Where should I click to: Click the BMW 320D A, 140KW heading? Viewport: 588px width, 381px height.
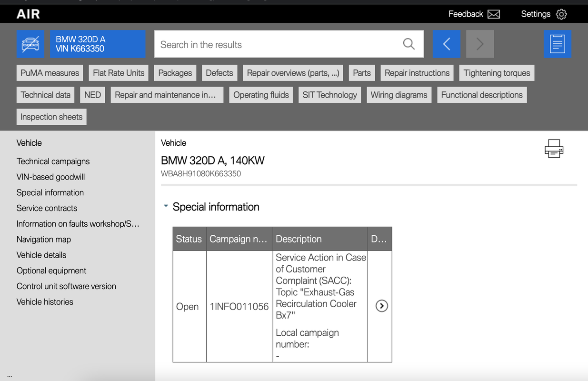(212, 160)
